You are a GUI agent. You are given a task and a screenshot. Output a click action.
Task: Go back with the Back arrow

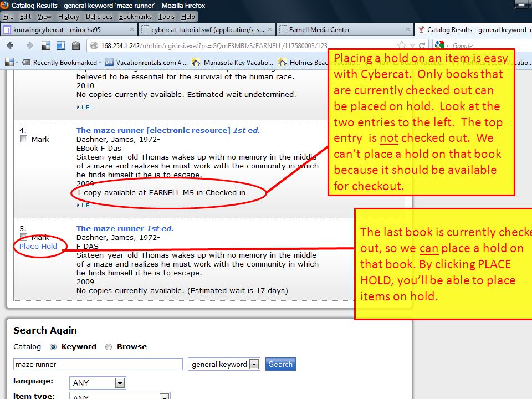click(x=10, y=45)
